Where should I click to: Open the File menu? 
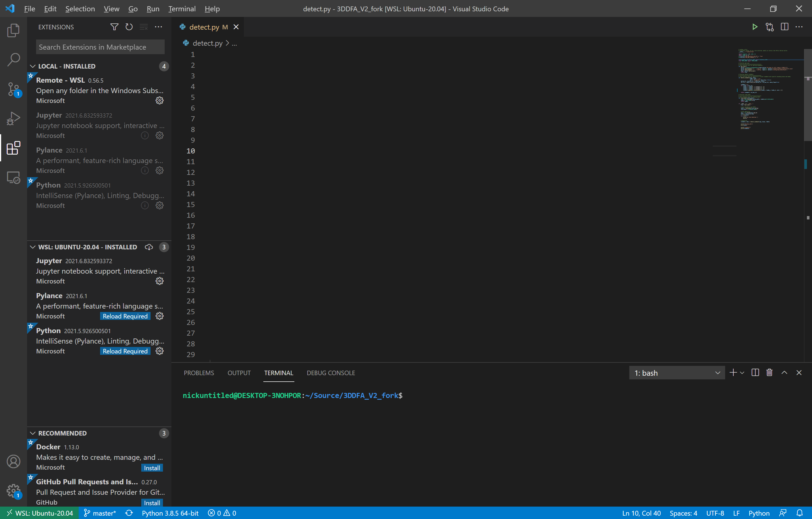30,9
